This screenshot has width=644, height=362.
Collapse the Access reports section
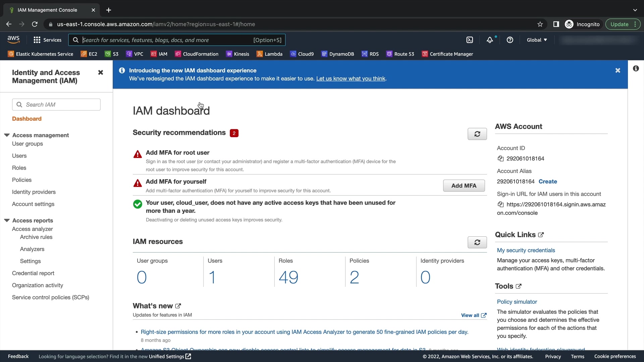7,220
